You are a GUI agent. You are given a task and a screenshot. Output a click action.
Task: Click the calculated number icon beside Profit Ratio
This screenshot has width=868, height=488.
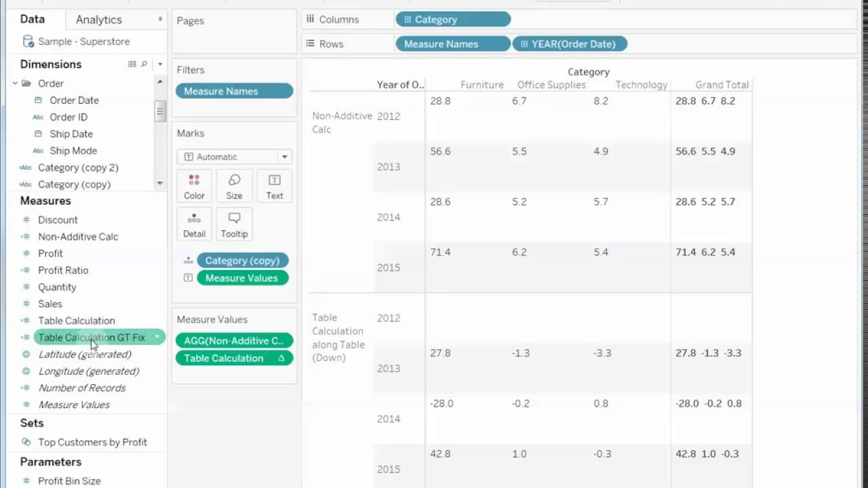[x=26, y=270]
